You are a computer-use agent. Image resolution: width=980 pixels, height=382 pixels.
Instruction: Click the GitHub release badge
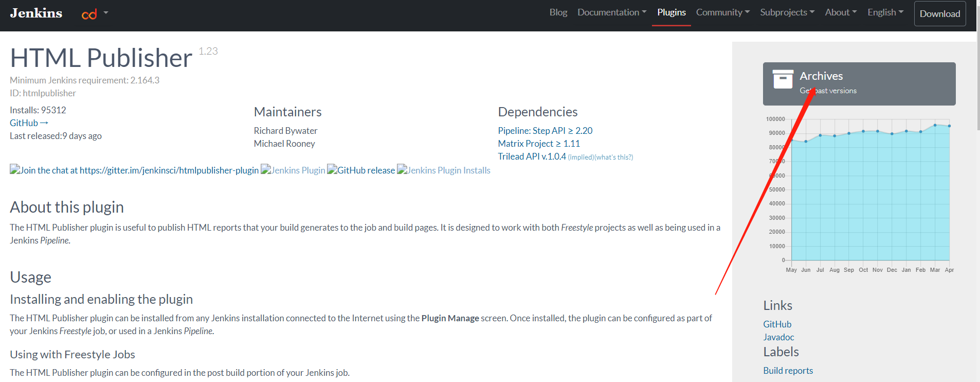361,170
